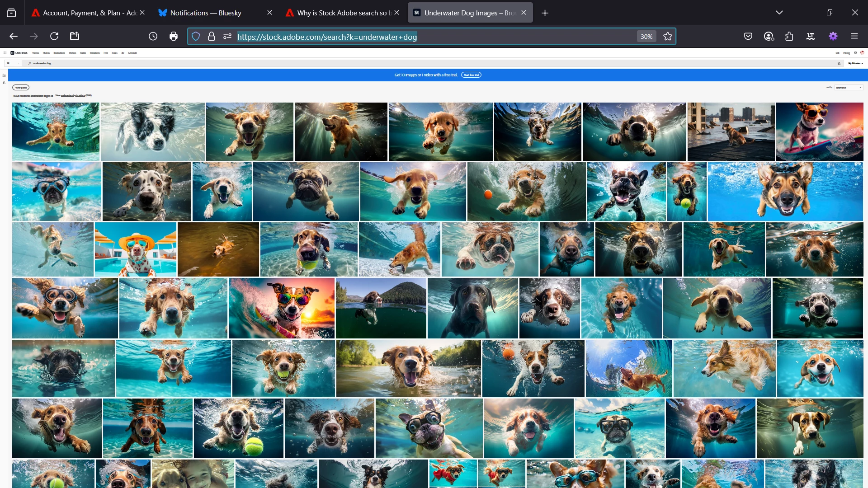Open the Sort by Relevance dropdown
The height and width of the screenshot is (488, 868).
tap(849, 88)
